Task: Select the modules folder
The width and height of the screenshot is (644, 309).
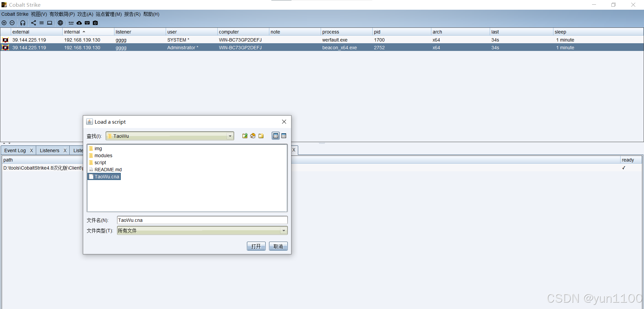Action: click(101, 156)
